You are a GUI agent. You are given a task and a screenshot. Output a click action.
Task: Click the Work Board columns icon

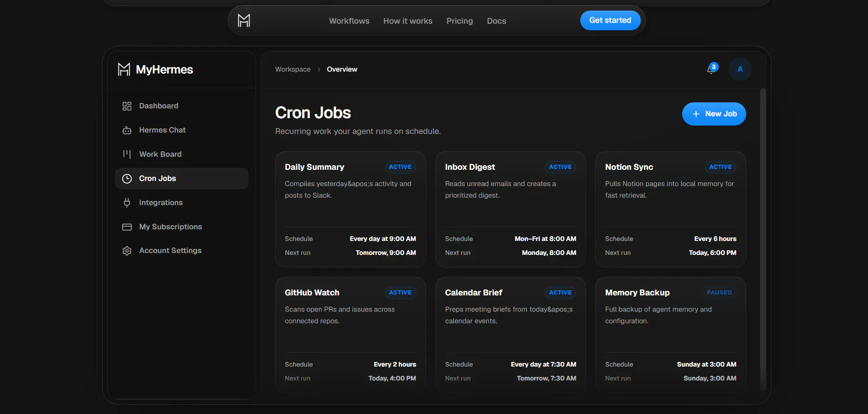click(127, 154)
